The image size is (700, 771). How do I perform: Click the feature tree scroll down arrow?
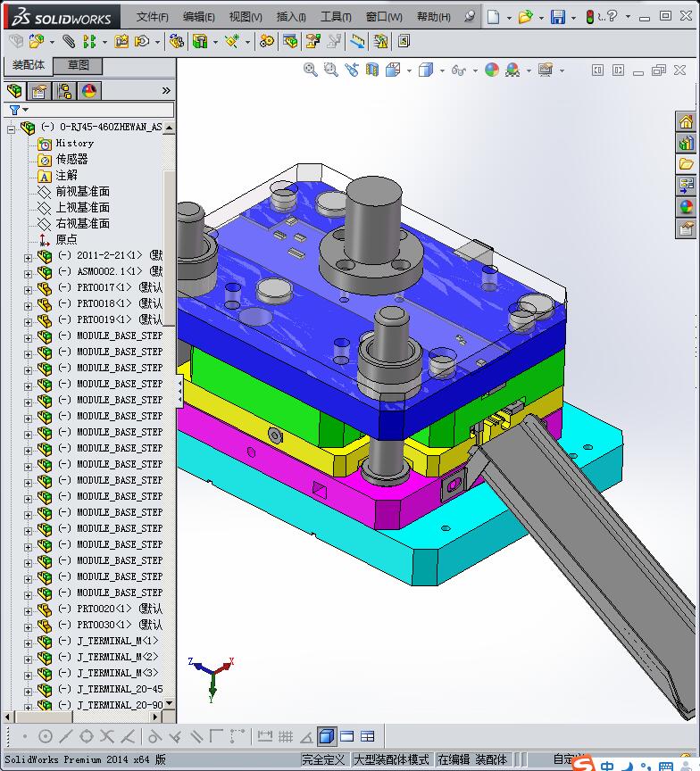tap(170, 704)
